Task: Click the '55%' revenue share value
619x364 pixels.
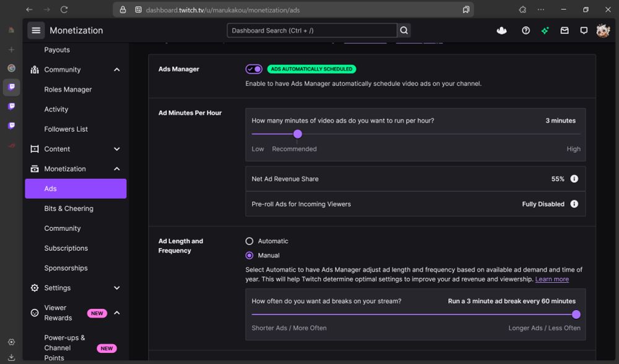Action: (558, 179)
